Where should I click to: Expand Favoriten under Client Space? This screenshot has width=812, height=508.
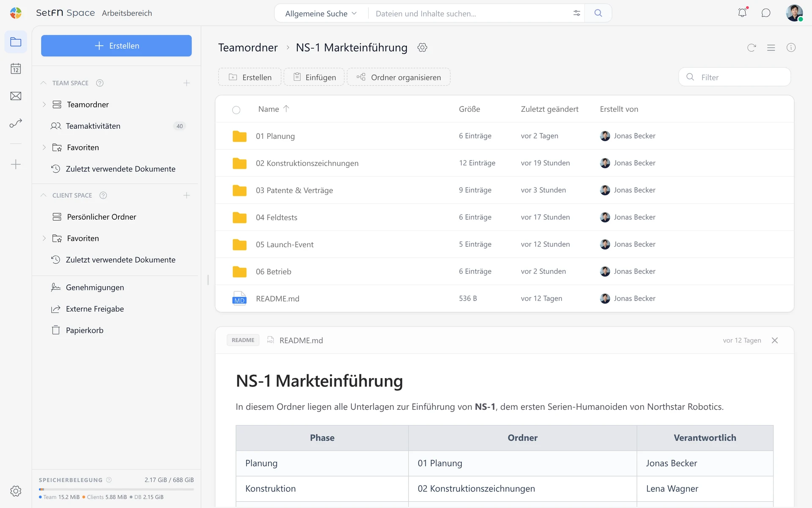coord(44,238)
